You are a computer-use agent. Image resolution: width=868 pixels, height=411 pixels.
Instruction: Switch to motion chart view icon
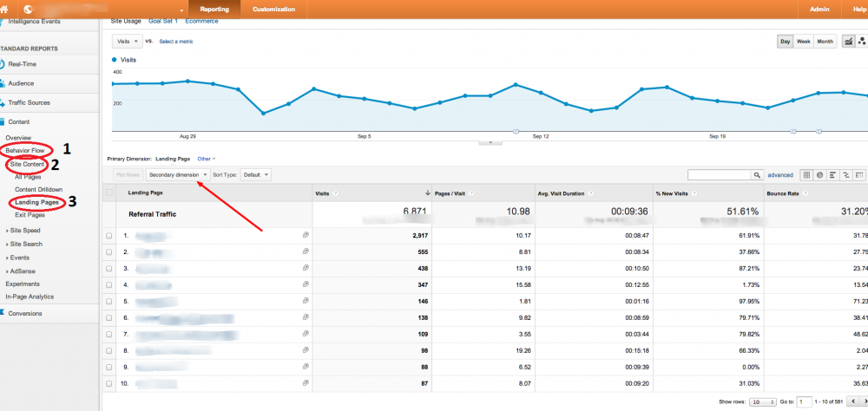[x=863, y=42]
